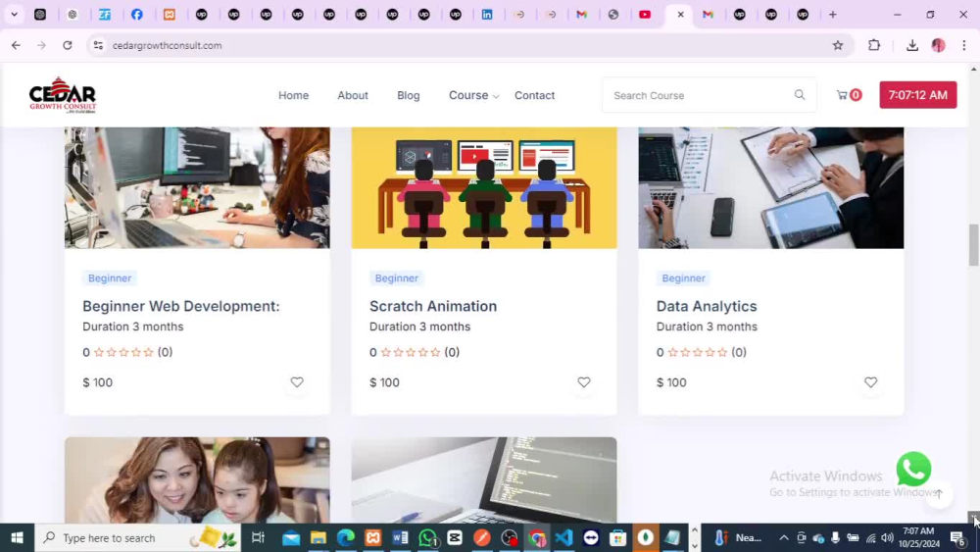
Task: Open the Beginner Web Development course title
Action: point(180,306)
